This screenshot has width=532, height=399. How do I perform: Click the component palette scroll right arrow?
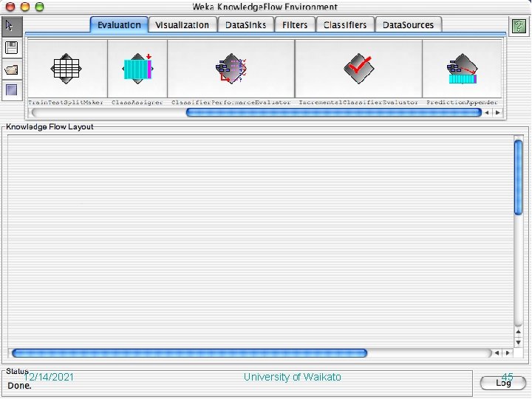[x=498, y=112]
